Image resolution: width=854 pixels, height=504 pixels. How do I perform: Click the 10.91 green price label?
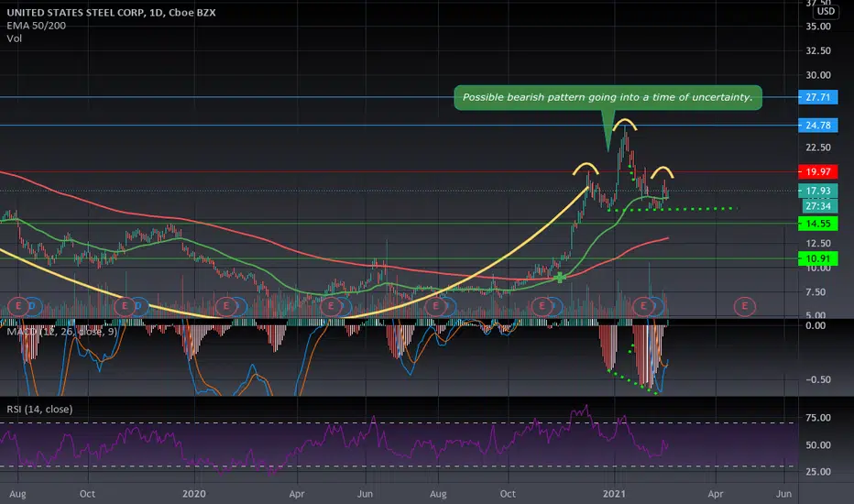click(x=818, y=258)
